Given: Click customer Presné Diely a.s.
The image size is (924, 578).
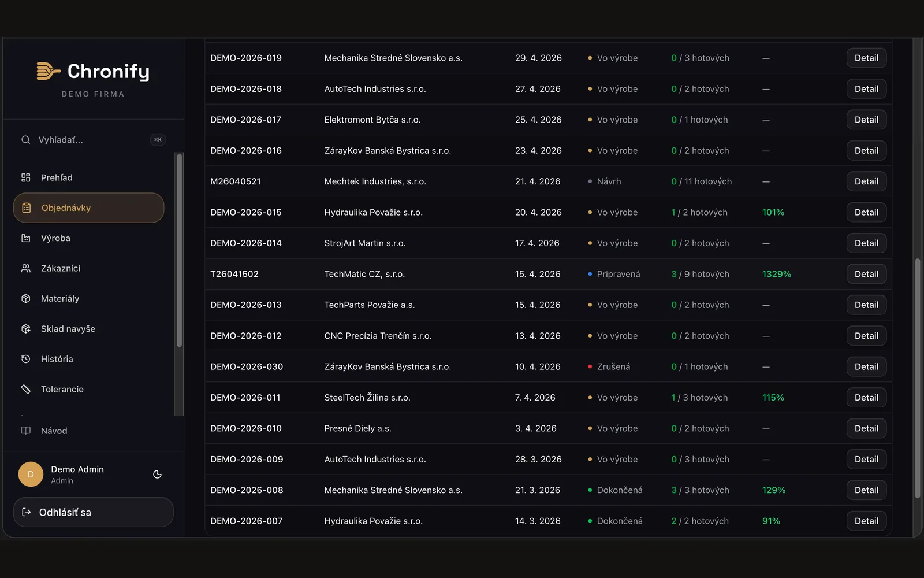Looking at the screenshot, I should [x=358, y=428].
